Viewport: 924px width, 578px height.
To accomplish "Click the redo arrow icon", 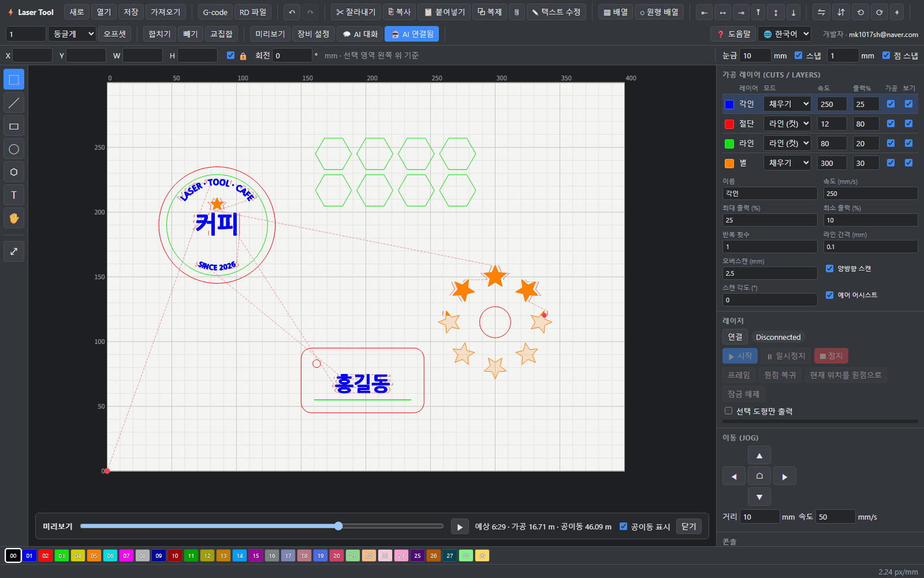I will [x=310, y=12].
